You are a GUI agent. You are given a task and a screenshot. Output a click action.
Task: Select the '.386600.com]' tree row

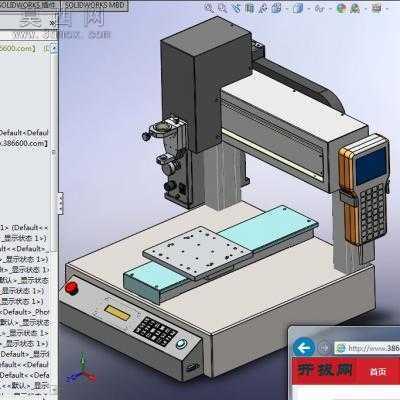coord(24,143)
